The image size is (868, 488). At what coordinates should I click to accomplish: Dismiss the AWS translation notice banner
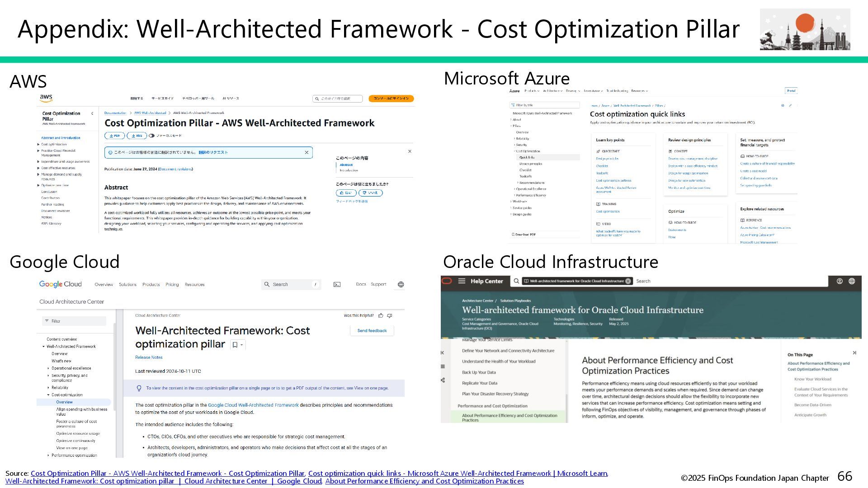click(x=307, y=152)
